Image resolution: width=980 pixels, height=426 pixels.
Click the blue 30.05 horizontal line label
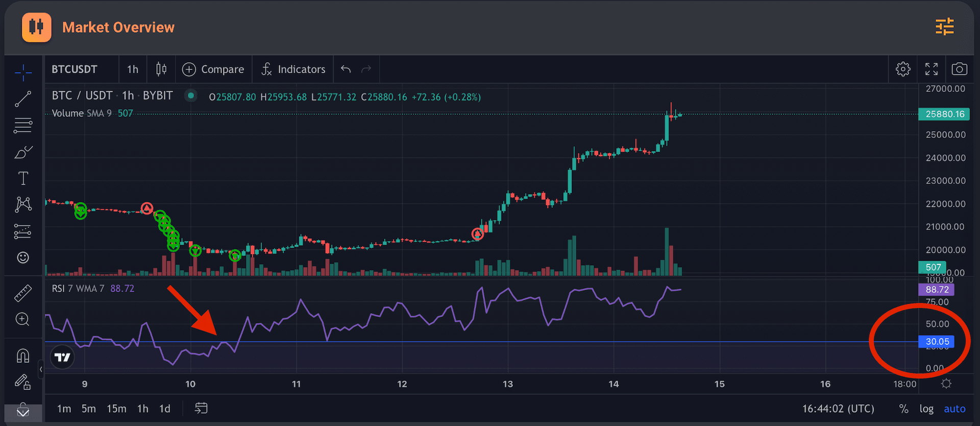click(x=937, y=342)
